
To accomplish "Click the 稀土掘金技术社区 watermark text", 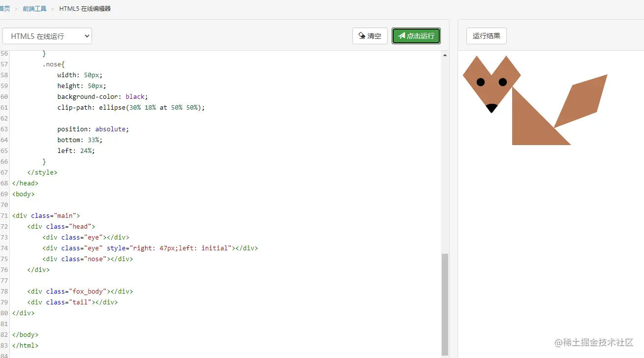I will point(592,343).
